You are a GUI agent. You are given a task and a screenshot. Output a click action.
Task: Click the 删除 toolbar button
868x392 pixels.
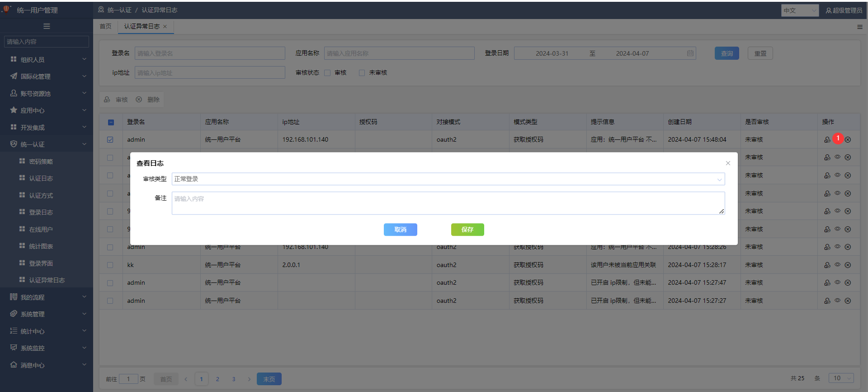point(148,100)
